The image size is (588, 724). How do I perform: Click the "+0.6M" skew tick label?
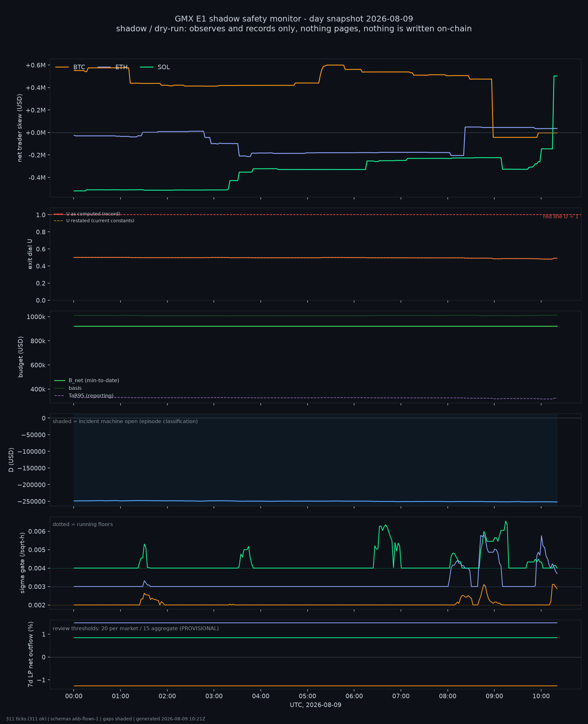point(36,65)
